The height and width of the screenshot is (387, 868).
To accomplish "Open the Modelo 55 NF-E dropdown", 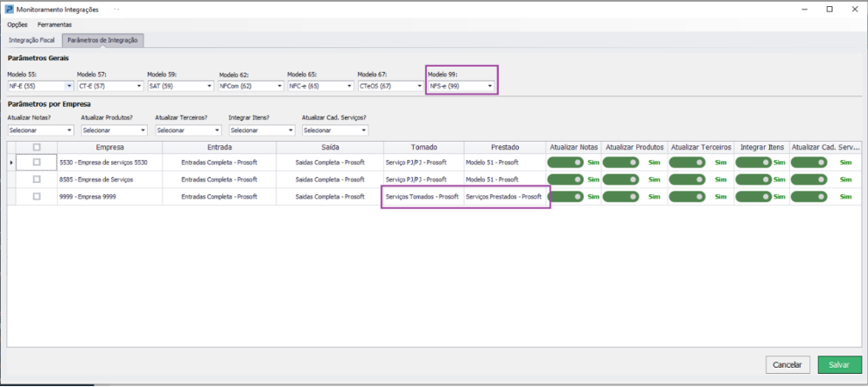I will coord(40,86).
